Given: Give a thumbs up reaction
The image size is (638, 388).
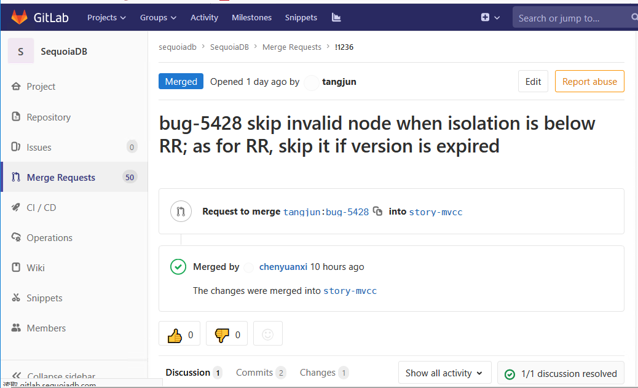Looking at the screenshot, I should pyautogui.click(x=179, y=334).
